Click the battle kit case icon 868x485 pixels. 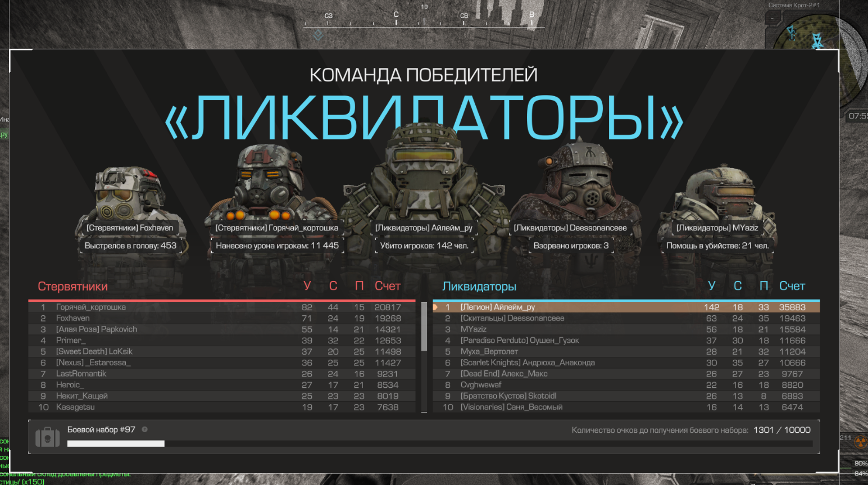point(48,437)
